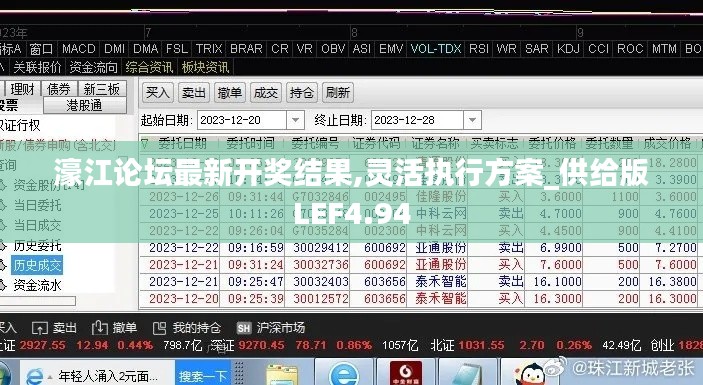Click the 委托日期 column sort triangle
The height and width of the screenshot is (385, 703).
tap(144, 144)
